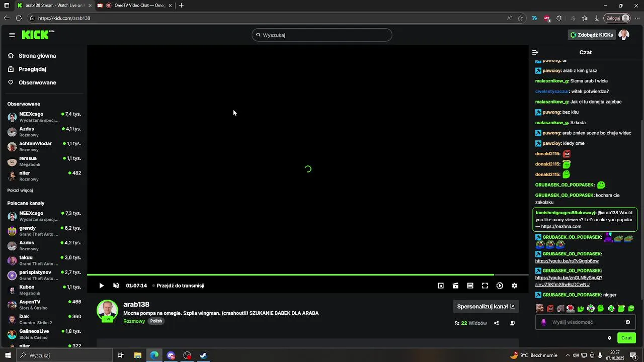Insert first face emote from quick emote bar

(540, 309)
